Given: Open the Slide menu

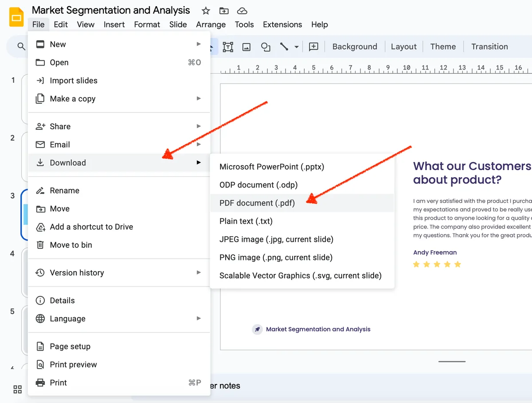Looking at the screenshot, I should [178, 24].
